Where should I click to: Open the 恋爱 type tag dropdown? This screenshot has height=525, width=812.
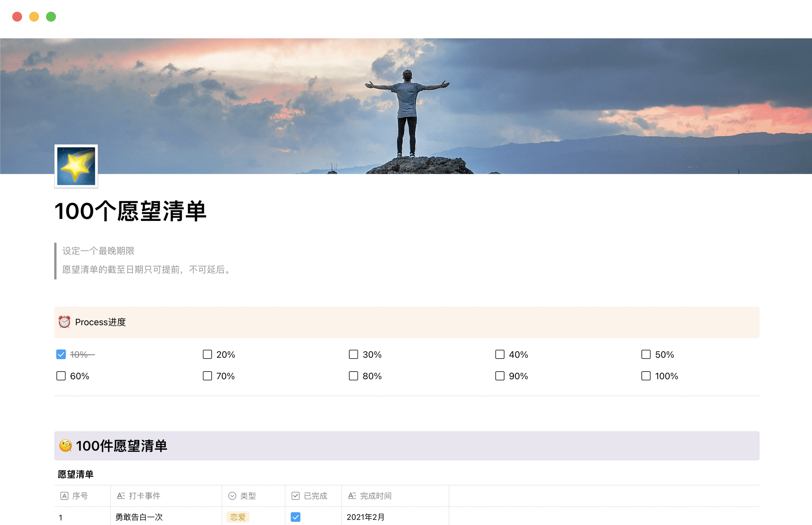pos(238,517)
